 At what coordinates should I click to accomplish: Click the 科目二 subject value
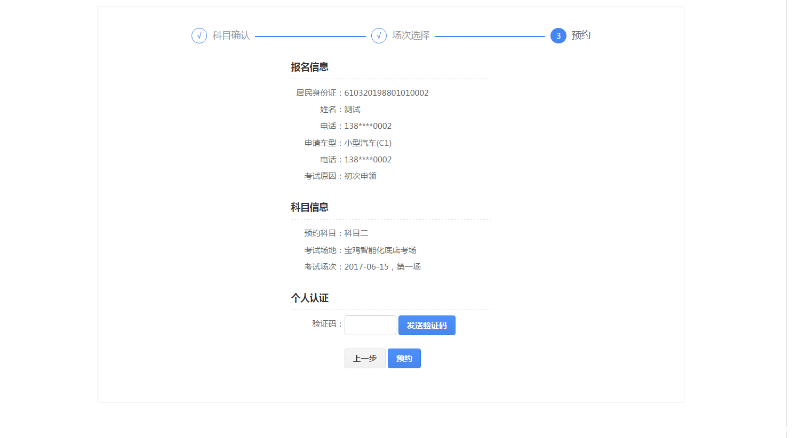point(356,233)
